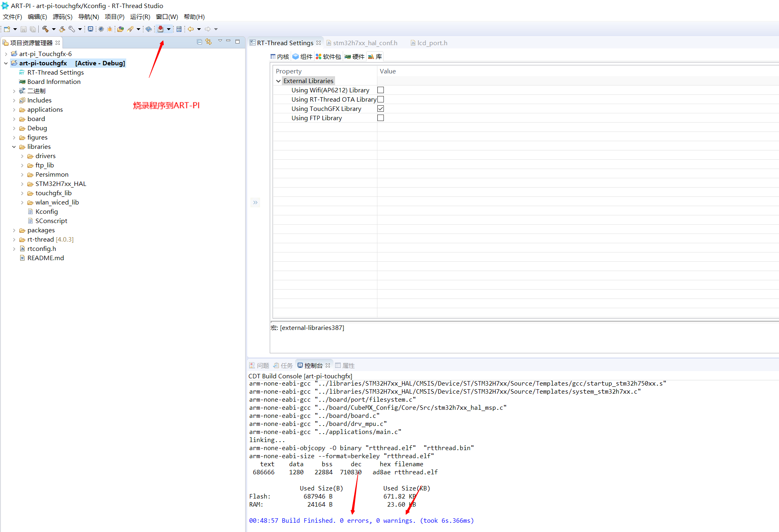Toggle Using Wifi(AP6212) Library checkbox
This screenshot has height=532, width=779.
381,90
